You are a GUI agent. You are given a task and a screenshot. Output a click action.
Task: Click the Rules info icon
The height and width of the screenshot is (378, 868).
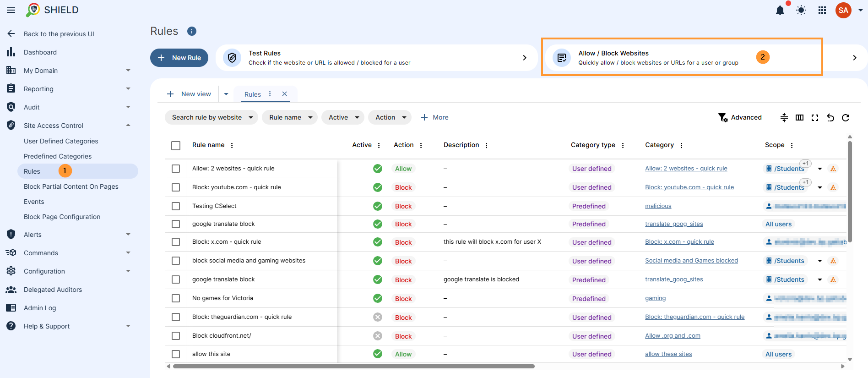(x=192, y=31)
